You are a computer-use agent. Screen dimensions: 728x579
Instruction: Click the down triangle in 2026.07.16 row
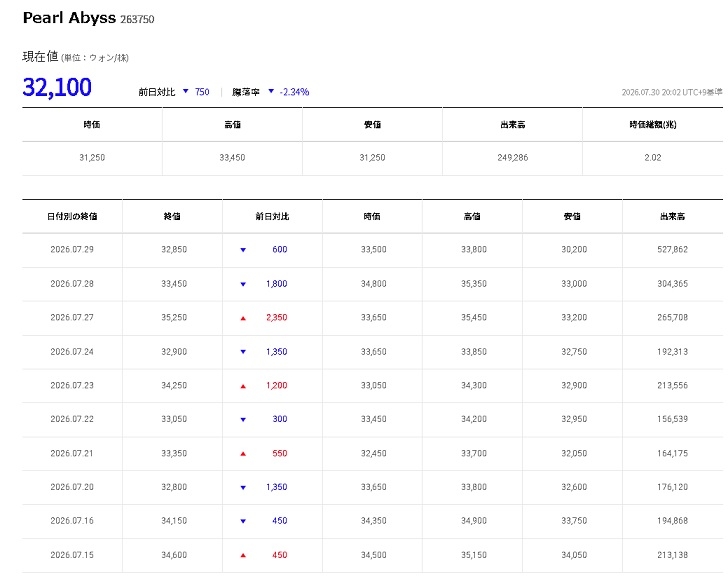[243, 521]
